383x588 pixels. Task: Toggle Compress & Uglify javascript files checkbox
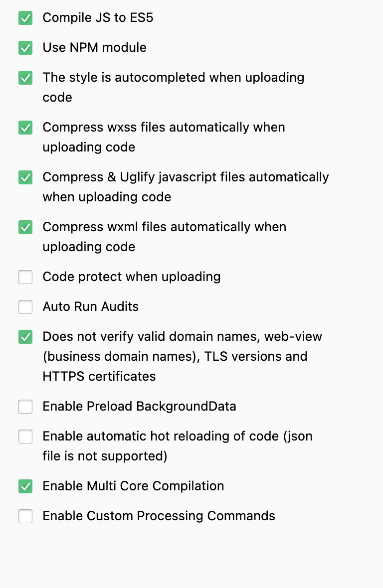(x=25, y=178)
